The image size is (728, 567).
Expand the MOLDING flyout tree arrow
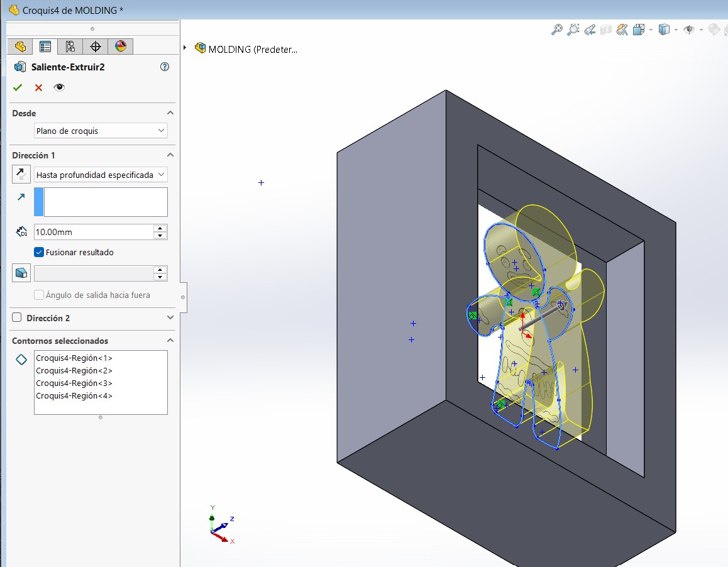click(x=185, y=48)
